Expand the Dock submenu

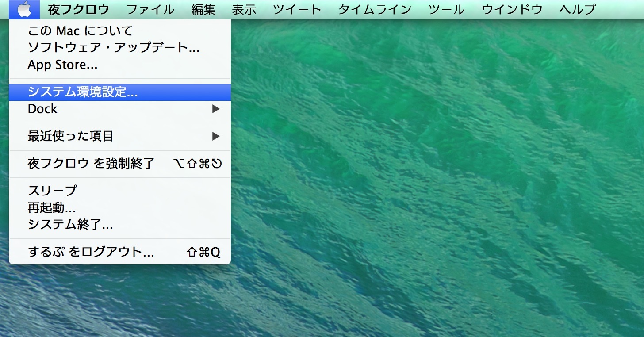[120, 109]
